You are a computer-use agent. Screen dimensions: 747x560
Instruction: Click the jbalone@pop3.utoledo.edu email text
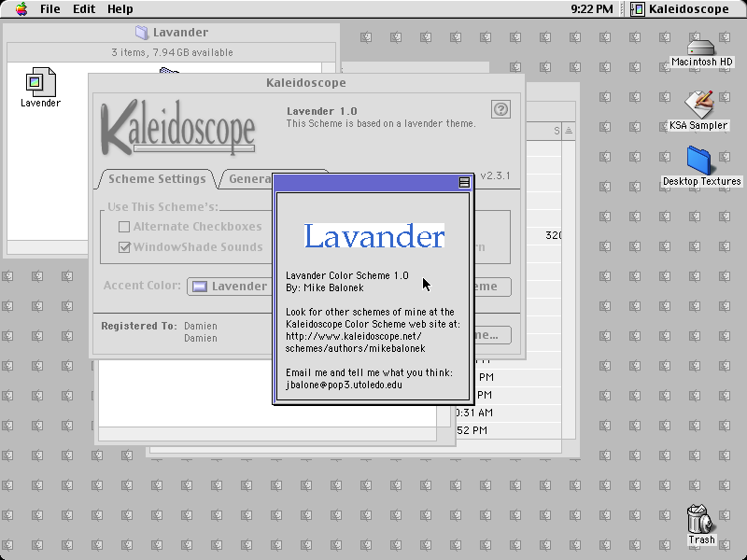point(344,385)
